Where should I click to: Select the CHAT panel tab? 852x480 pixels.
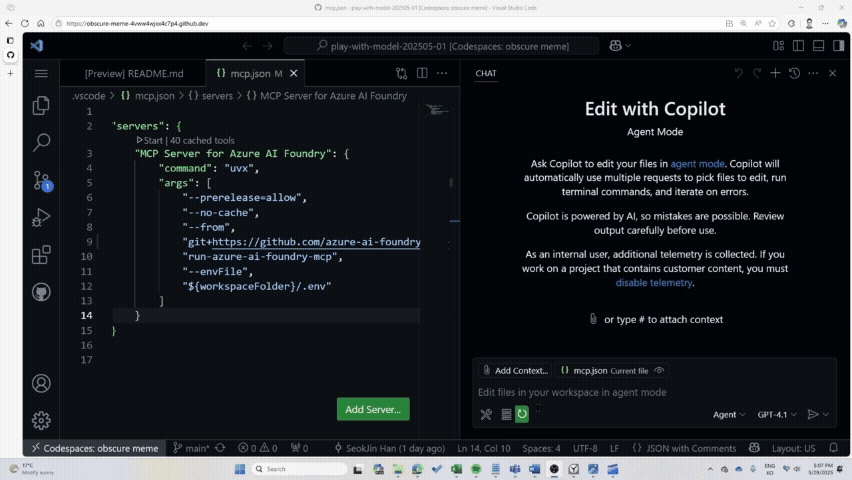486,73
